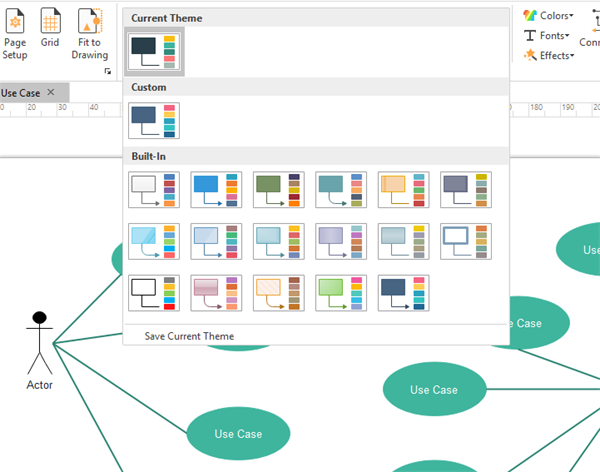
Task: Apply the glossy sky blue theme
Action: coord(154,242)
